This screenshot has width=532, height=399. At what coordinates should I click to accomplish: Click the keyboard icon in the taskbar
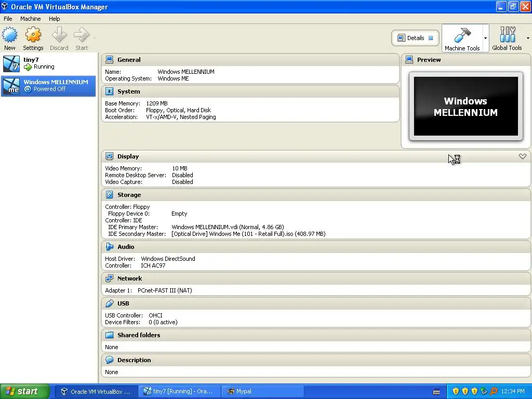436,392
